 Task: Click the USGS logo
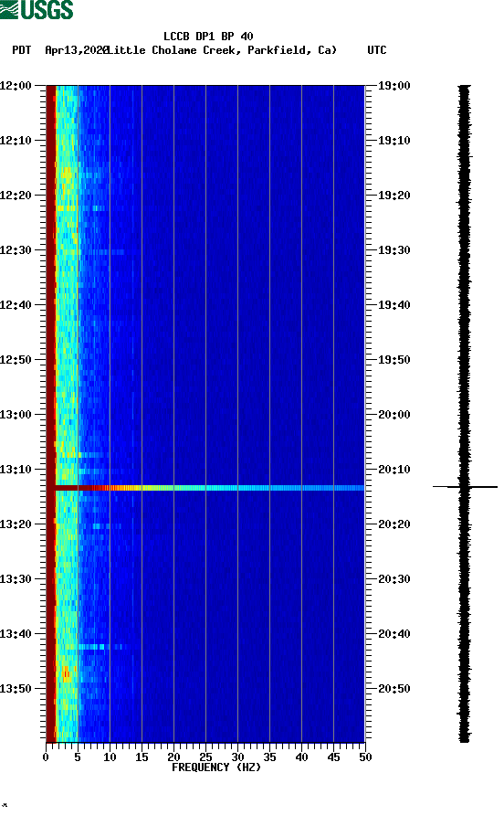pos(37,9)
